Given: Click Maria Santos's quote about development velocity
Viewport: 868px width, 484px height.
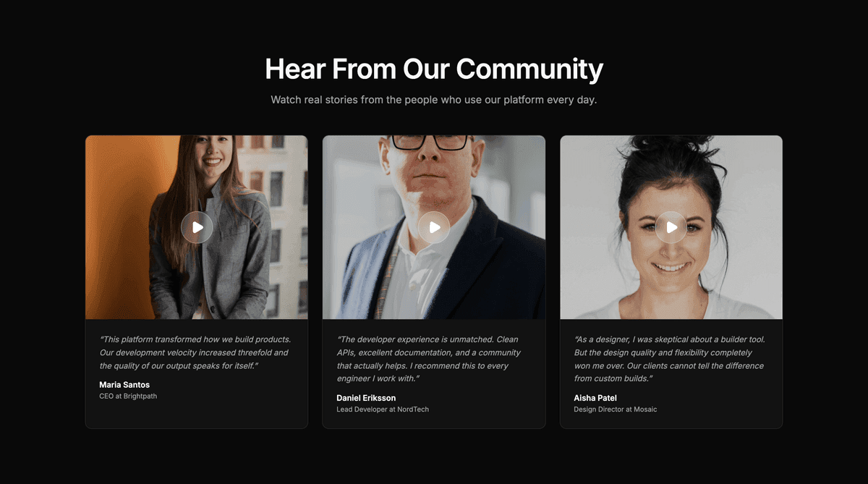Looking at the screenshot, I should click(195, 352).
